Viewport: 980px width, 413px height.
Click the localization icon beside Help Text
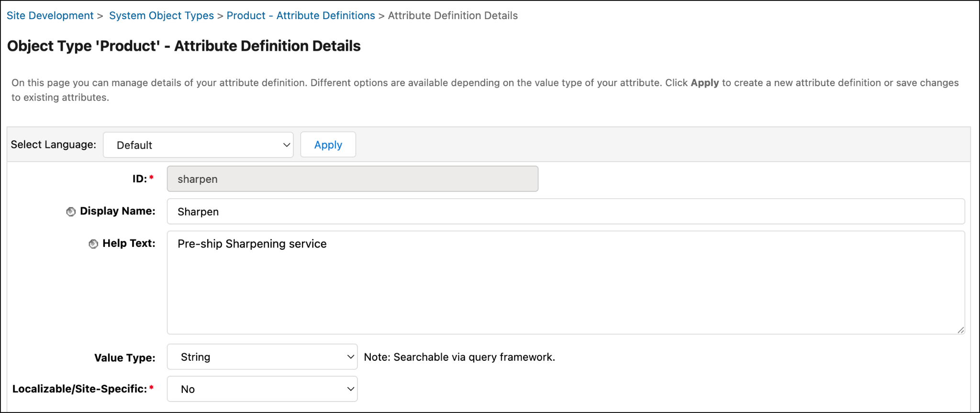point(93,244)
